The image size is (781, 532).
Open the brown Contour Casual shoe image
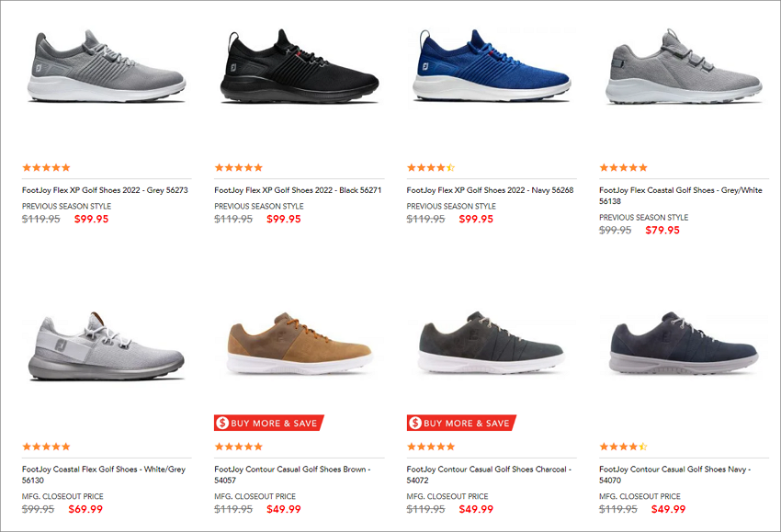click(299, 344)
